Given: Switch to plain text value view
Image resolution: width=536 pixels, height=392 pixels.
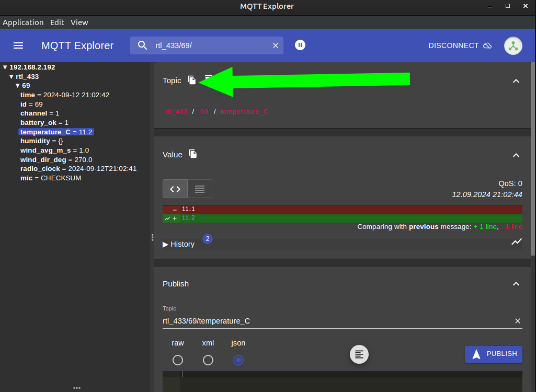Looking at the screenshot, I should [x=200, y=189].
